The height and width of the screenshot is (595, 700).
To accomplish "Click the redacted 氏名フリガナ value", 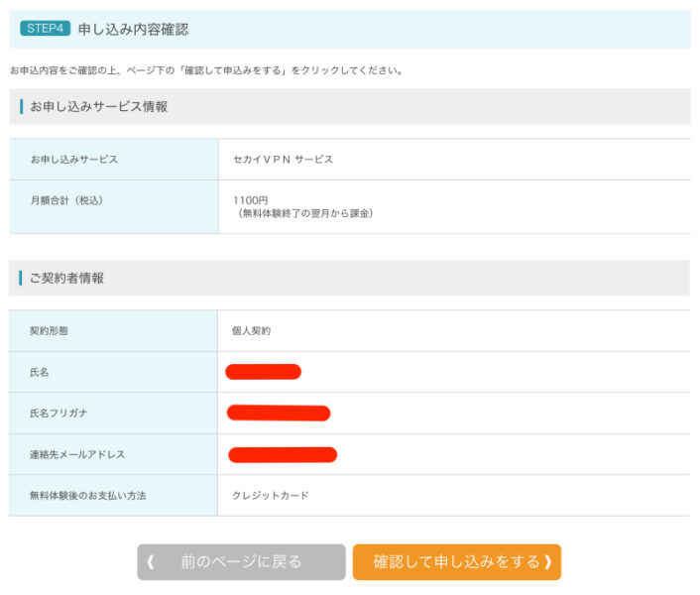I will coord(279,413).
